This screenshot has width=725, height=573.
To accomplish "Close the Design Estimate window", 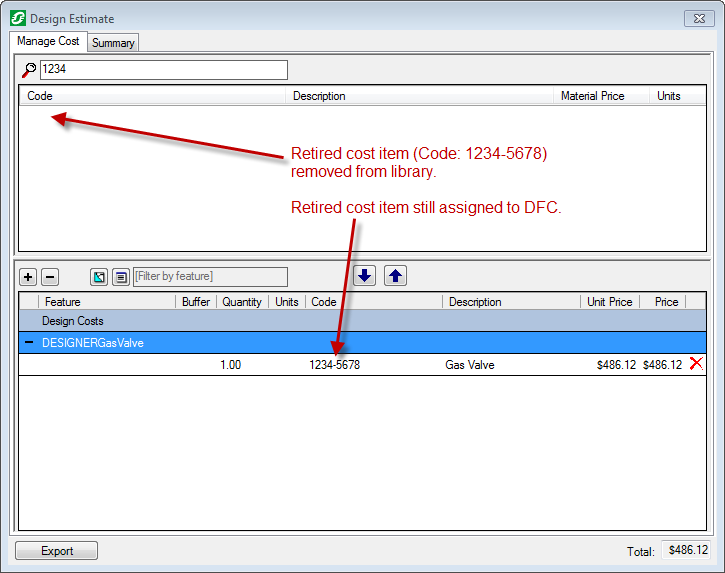I will point(697,18).
